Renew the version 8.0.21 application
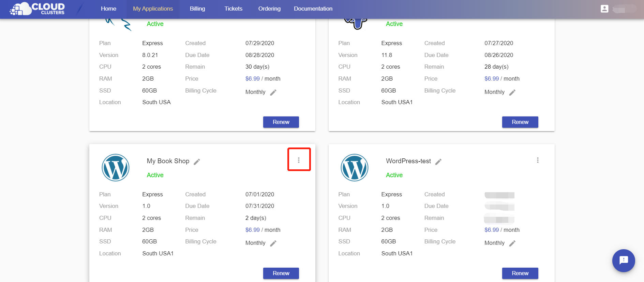 (x=281, y=122)
